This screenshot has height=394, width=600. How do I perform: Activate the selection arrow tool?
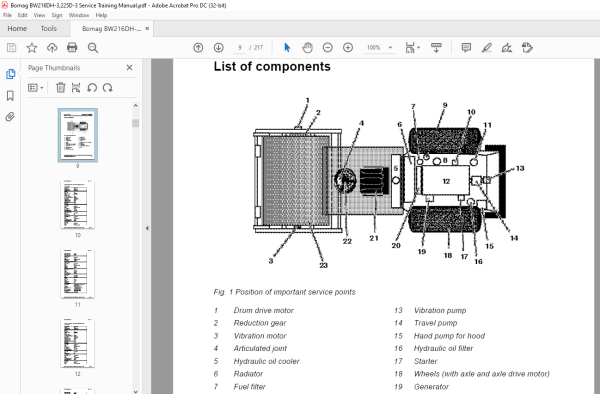click(x=287, y=48)
